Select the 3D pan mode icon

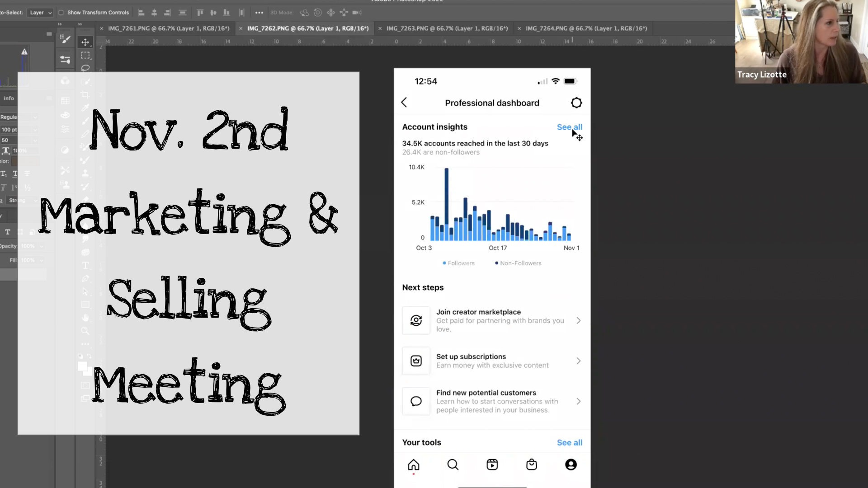[x=331, y=13]
